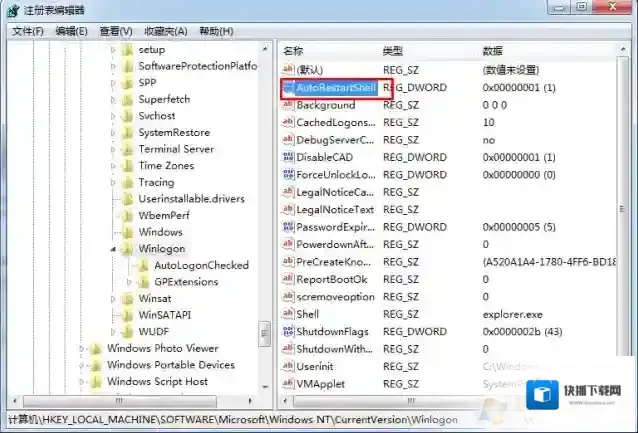Collapse the Winlogon tree node
638x433 pixels.
pyautogui.click(x=112, y=249)
